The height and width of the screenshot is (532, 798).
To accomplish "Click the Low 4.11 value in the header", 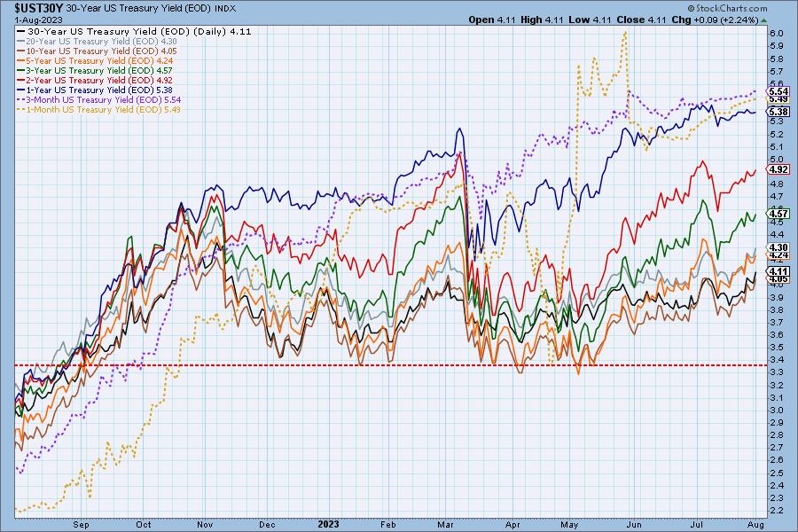I will [x=590, y=20].
